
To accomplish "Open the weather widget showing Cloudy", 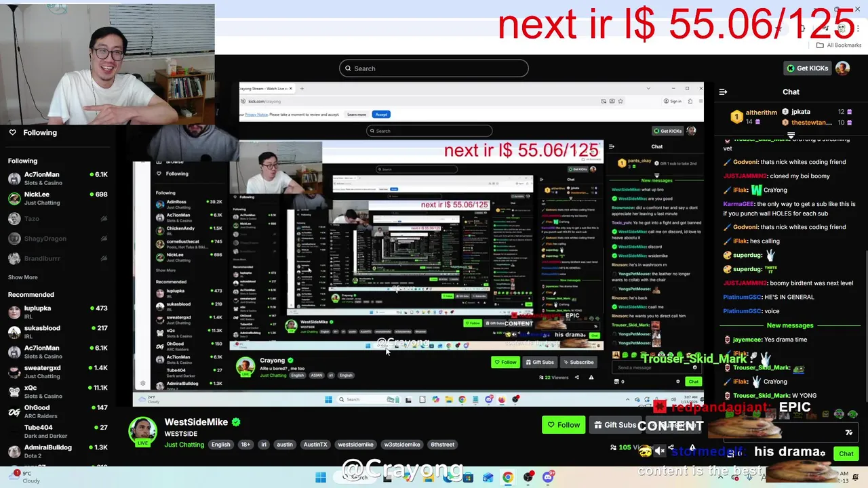I will 24,477.
